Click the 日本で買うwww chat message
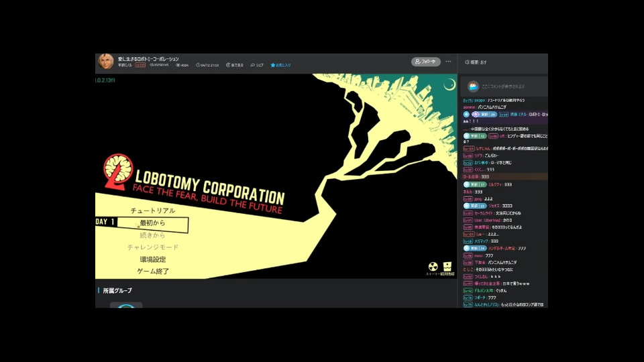 [x=517, y=284]
